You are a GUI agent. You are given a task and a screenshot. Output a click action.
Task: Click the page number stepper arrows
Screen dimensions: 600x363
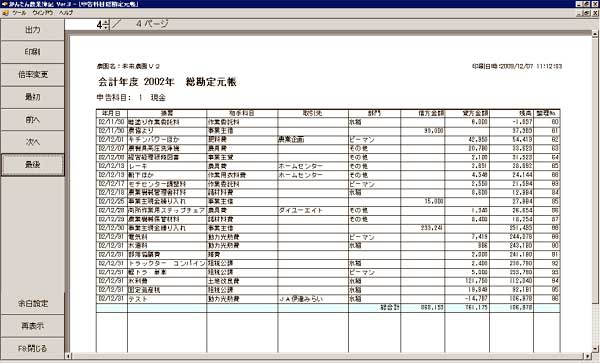click(106, 24)
